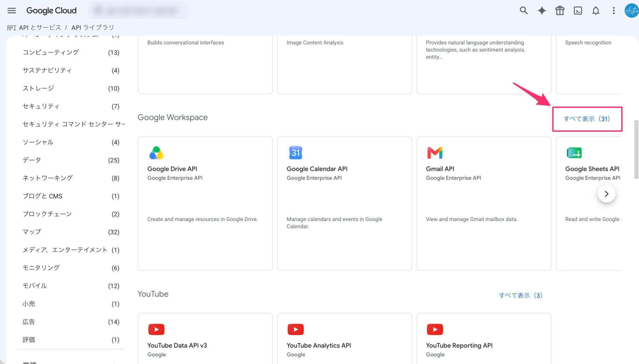
Task: Activate the Cloud Shell terminal icon
Action: click(x=578, y=10)
